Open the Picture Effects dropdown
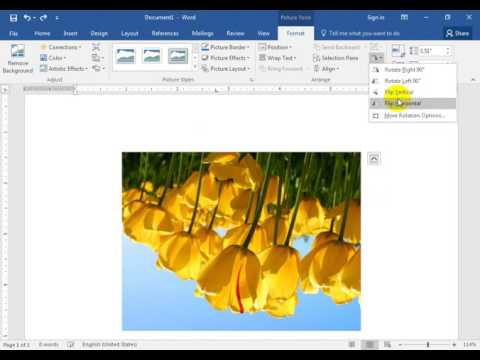Image resolution: width=480 pixels, height=360 pixels. click(x=226, y=58)
